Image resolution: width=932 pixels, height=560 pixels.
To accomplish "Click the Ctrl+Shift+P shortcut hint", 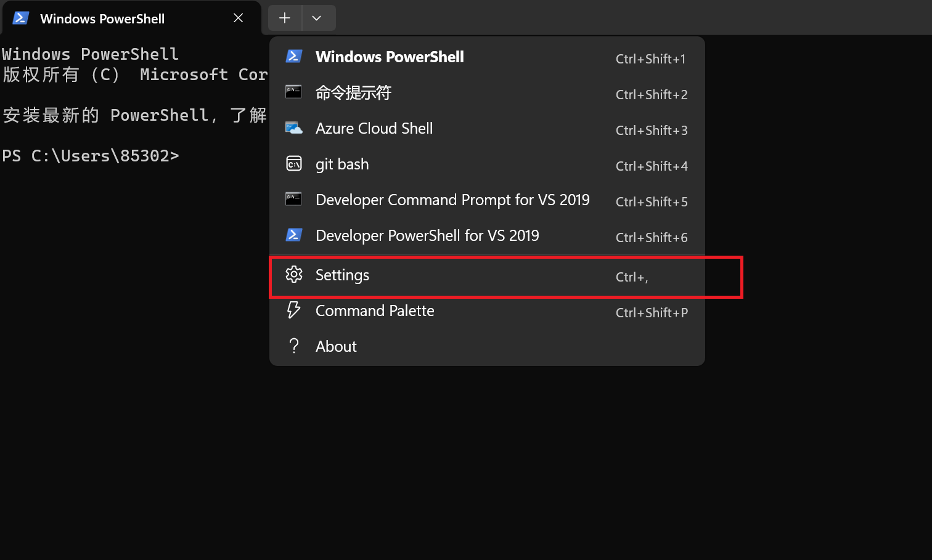I will [652, 313].
